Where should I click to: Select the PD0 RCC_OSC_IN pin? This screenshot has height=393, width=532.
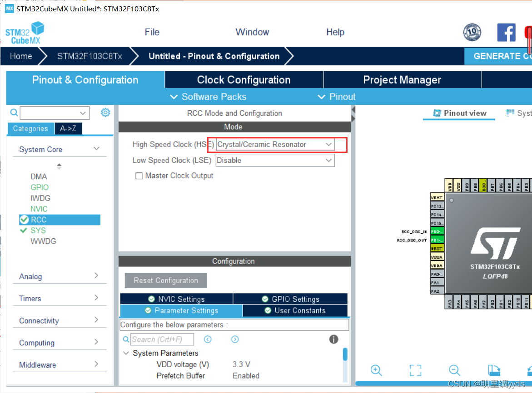coord(437,232)
